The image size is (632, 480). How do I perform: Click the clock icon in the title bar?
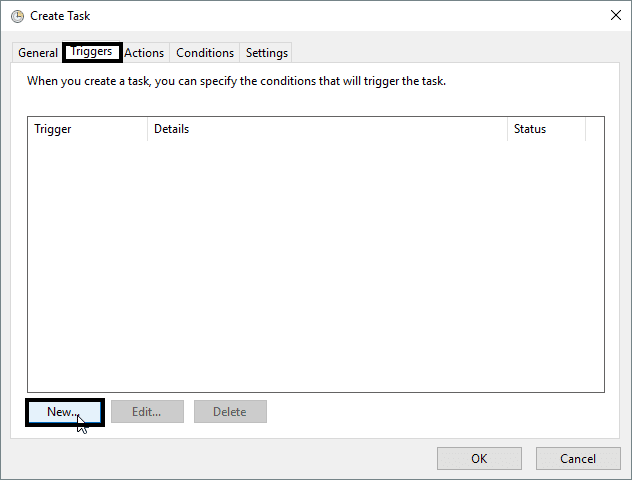tap(17, 16)
